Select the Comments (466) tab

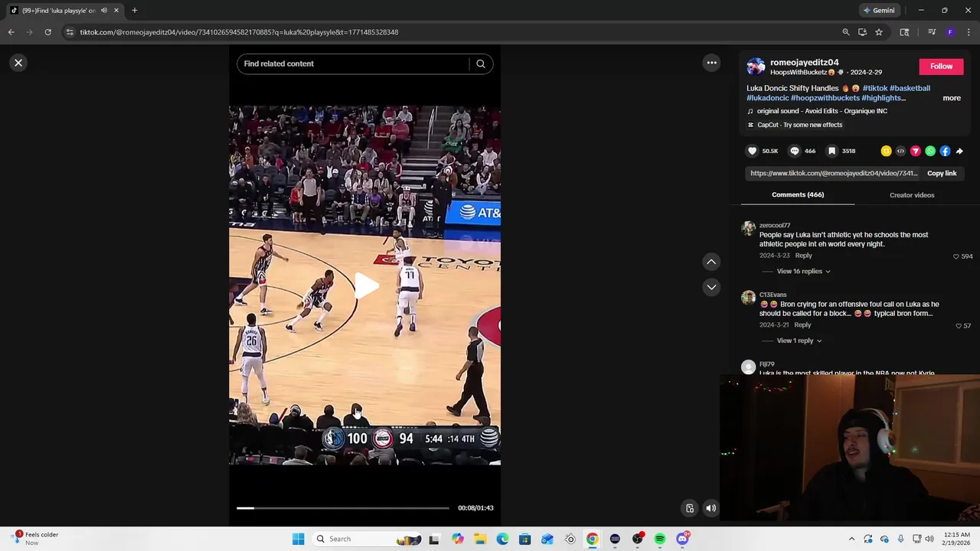(x=798, y=194)
